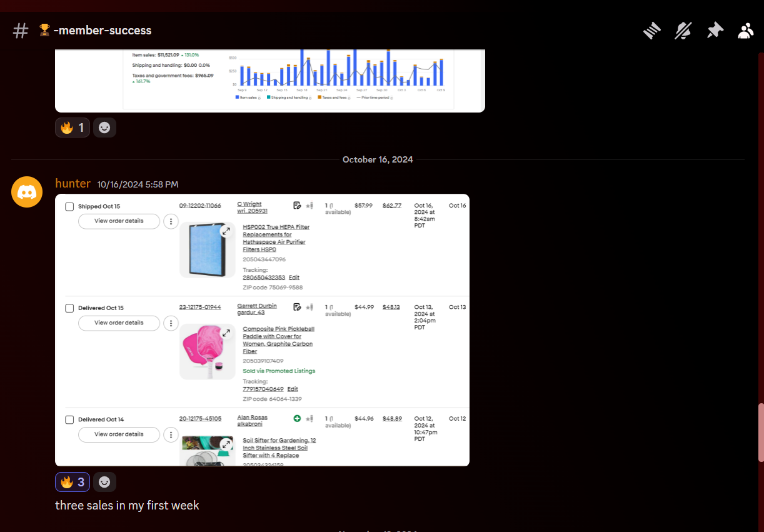764x532 pixels.
Task: Click the channel hash icon
Action: click(x=21, y=31)
